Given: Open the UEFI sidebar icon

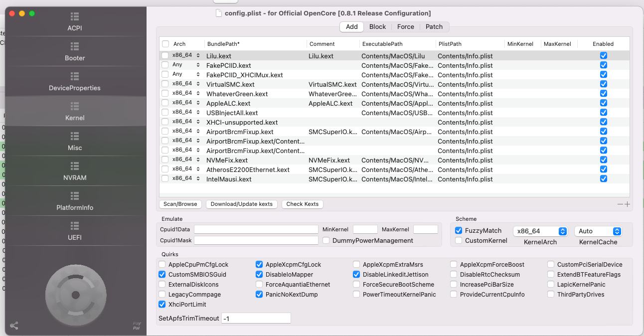Looking at the screenshot, I should tap(75, 226).
